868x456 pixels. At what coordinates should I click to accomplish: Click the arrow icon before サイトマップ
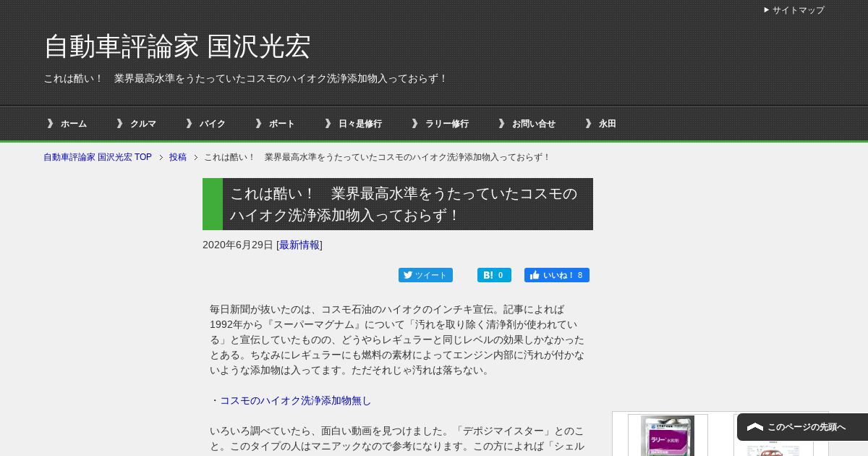point(767,10)
